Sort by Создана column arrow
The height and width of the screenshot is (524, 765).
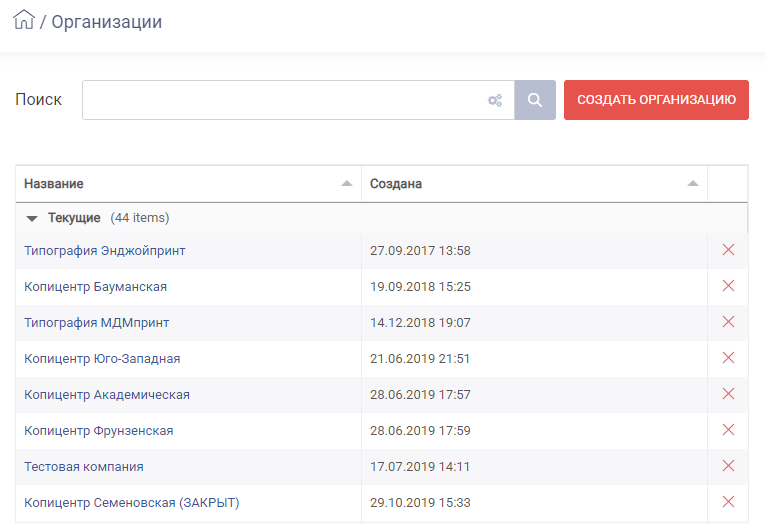pos(692,183)
